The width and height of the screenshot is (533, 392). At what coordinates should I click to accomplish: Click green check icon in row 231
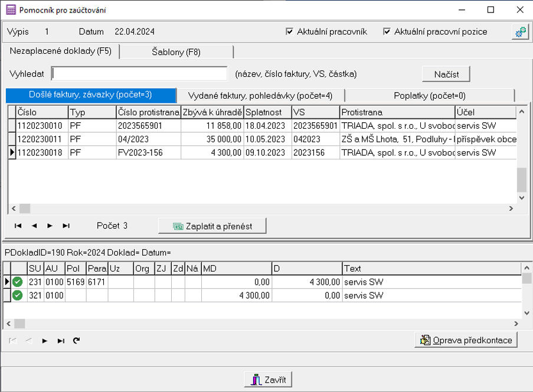tap(18, 282)
